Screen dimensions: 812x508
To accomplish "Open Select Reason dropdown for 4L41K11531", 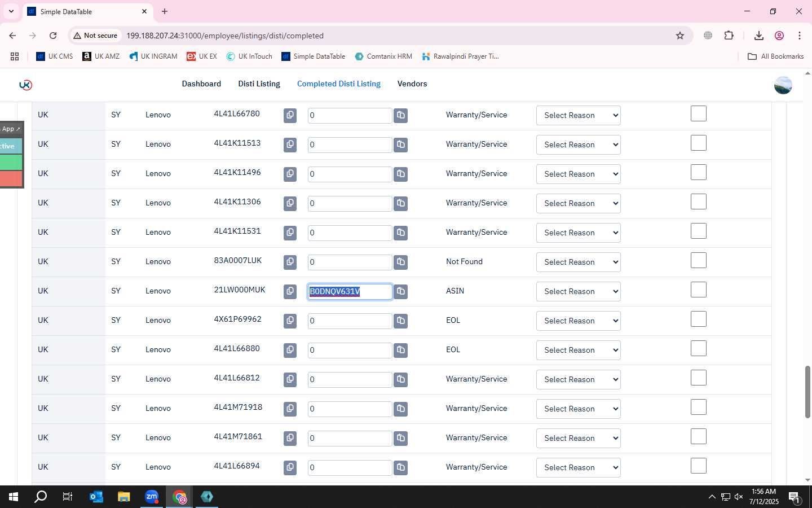I will coord(578,233).
